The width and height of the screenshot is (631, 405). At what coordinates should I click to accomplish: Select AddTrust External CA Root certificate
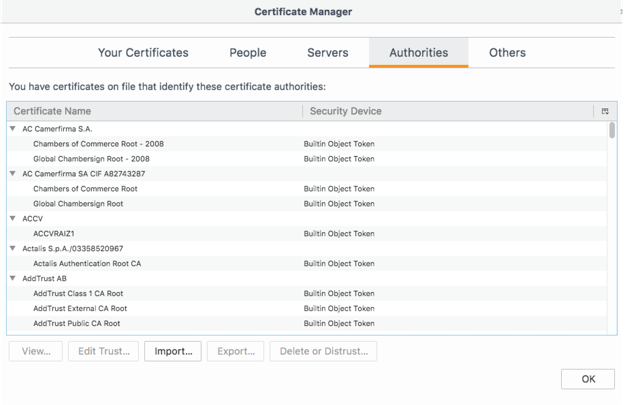(80, 309)
